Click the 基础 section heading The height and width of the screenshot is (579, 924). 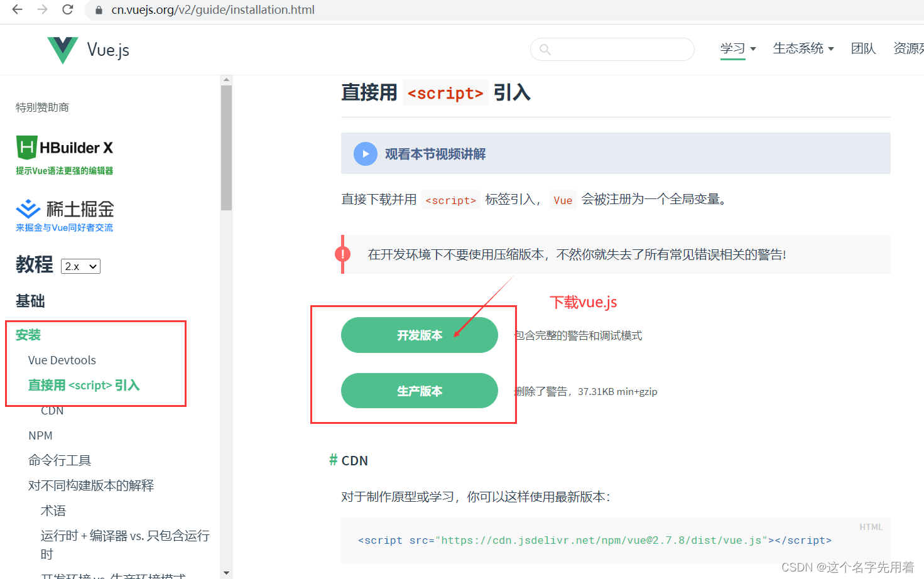pyautogui.click(x=30, y=301)
